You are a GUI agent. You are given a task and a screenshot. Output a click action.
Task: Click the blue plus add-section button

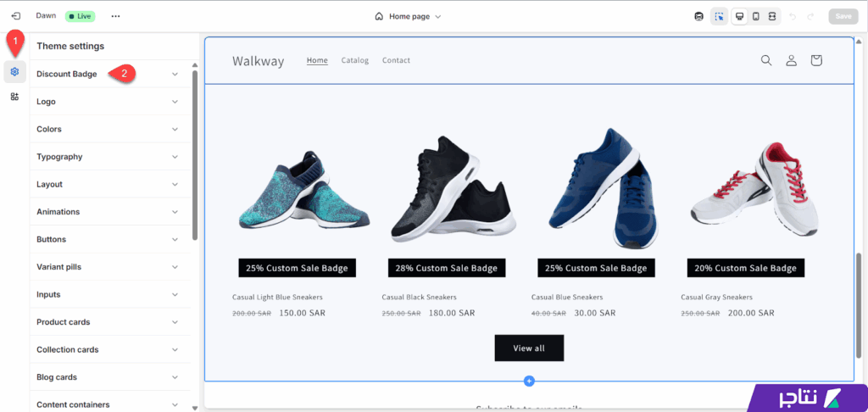click(x=529, y=381)
